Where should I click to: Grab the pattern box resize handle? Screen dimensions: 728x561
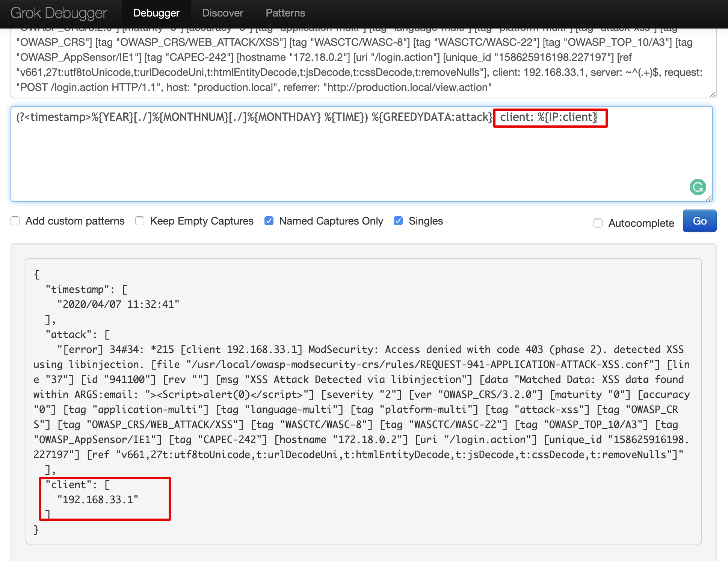point(708,198)
